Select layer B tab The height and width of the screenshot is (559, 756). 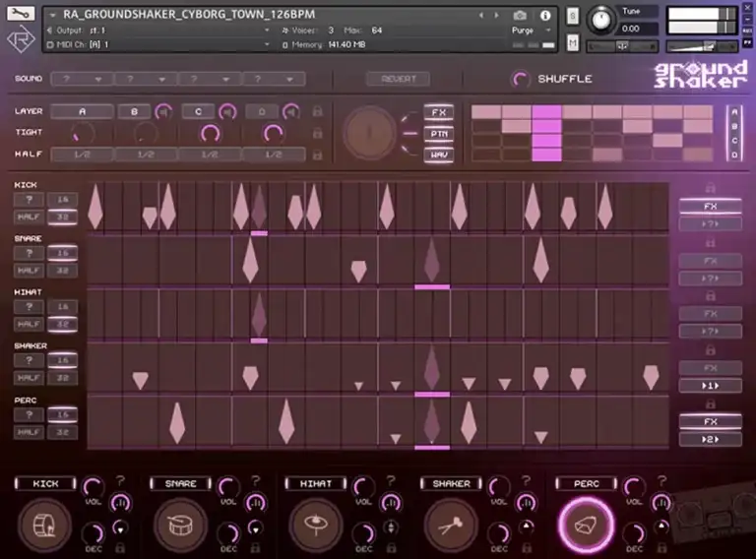(134, 112)
